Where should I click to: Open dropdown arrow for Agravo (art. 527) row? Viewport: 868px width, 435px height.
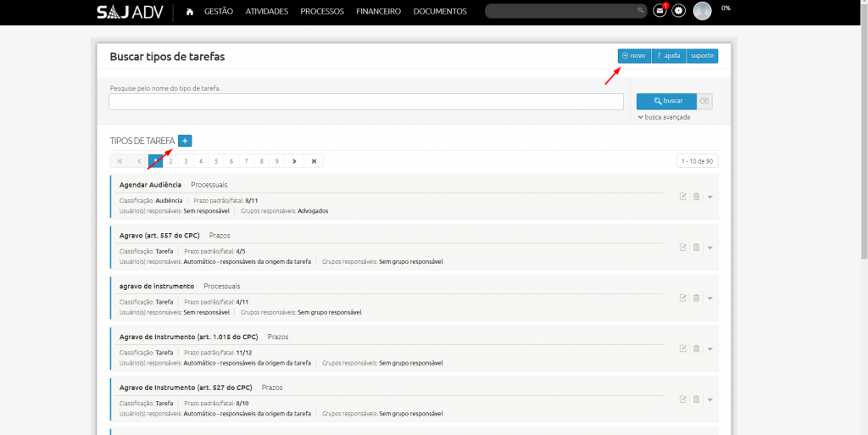coord(709,399)
